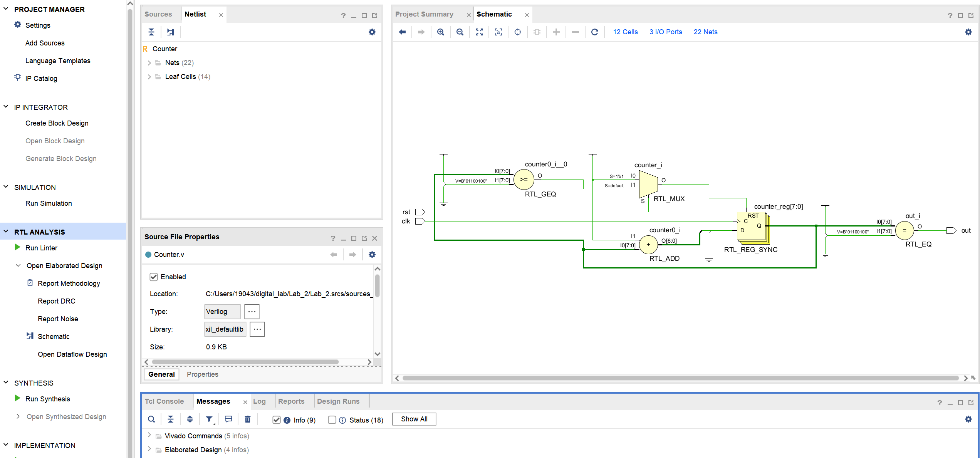Click the regenerate schematic refresh icon
Screen dimensions: 980x458
[595, 32]
